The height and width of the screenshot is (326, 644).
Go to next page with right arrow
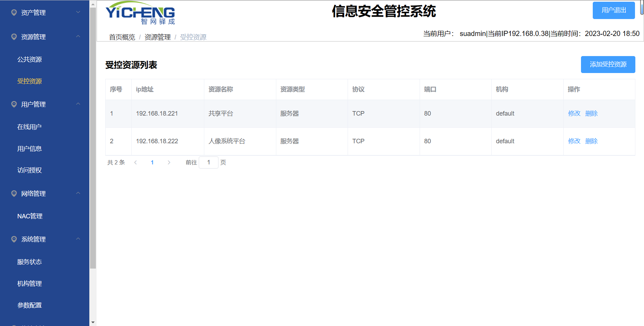click(169, 162)
